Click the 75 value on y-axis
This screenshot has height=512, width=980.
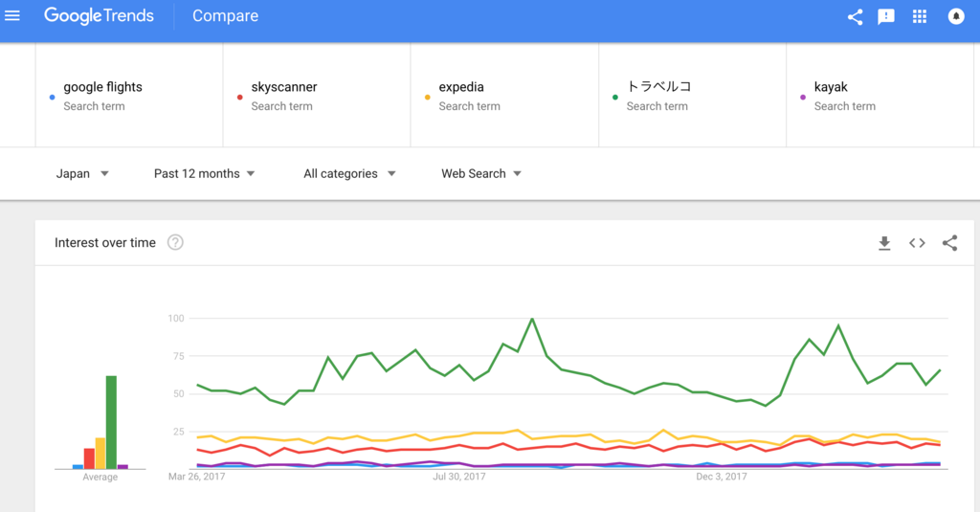(x=179, y=356)
